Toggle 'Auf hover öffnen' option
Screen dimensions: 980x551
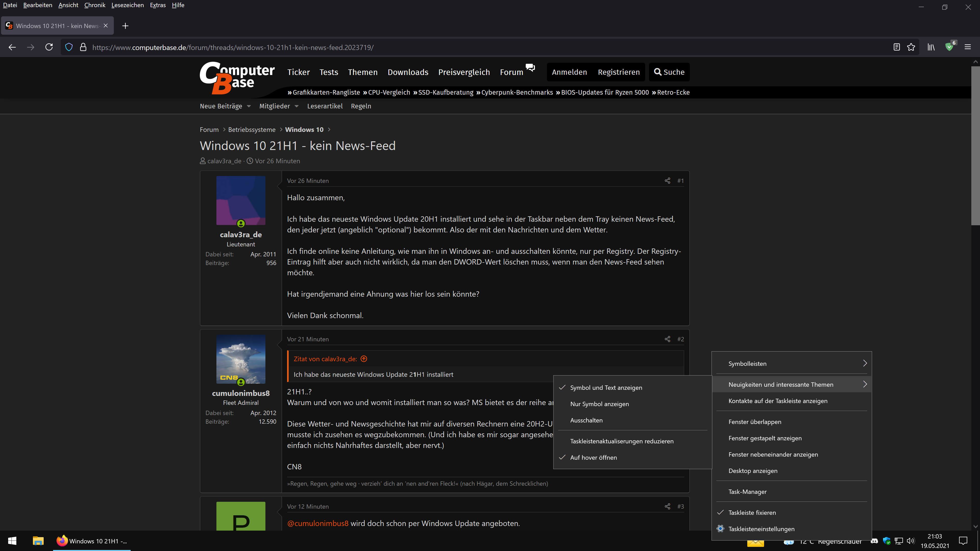(593, 457)
